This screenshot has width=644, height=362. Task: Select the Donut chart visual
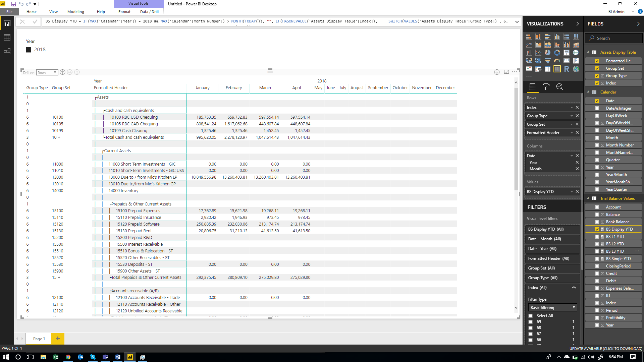(x=557, y=53)
